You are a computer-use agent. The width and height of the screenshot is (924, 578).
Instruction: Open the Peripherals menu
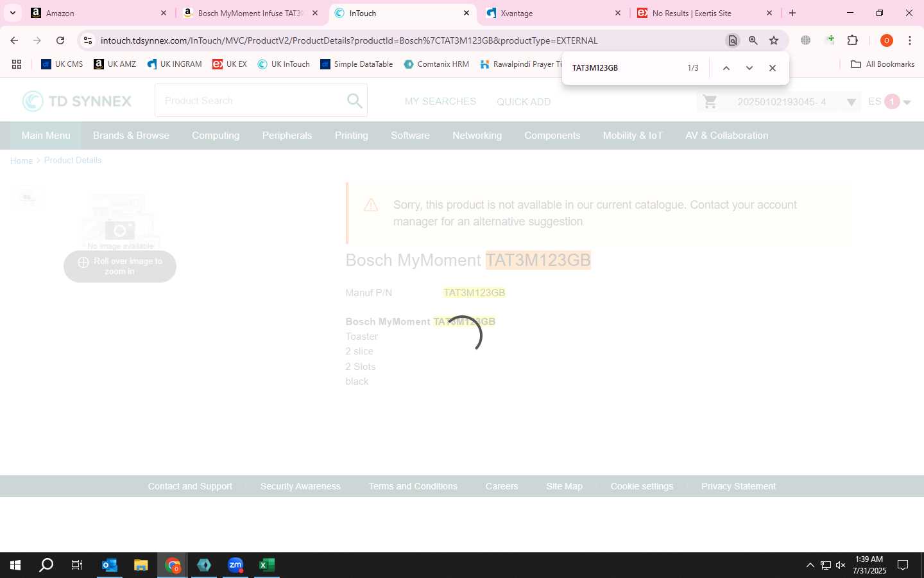coord(287,136)
